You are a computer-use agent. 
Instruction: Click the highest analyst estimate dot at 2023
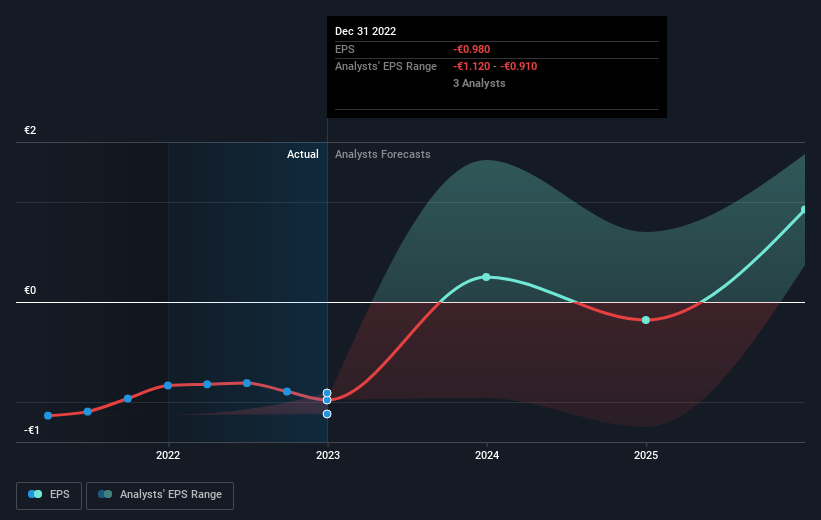(327, 393)
